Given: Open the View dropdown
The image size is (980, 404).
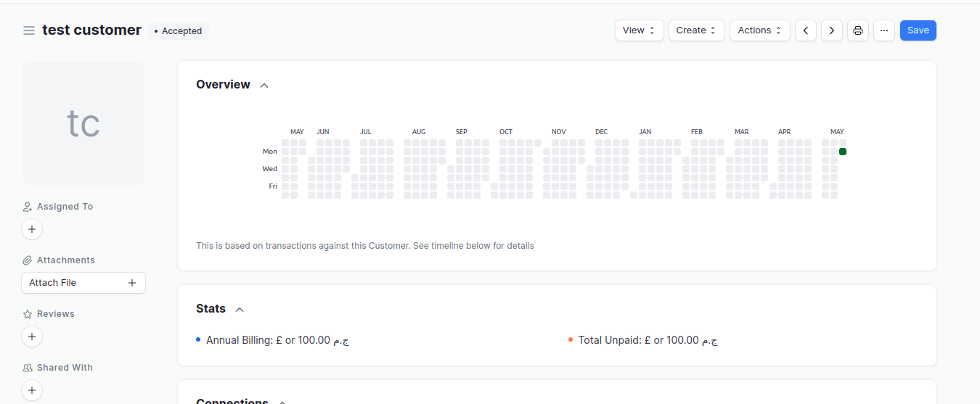Looking at the screenshot, I should 640,30.
